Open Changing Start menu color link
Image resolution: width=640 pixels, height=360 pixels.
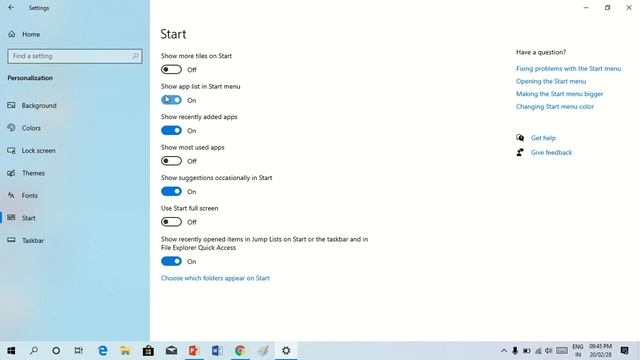(555, 107)
